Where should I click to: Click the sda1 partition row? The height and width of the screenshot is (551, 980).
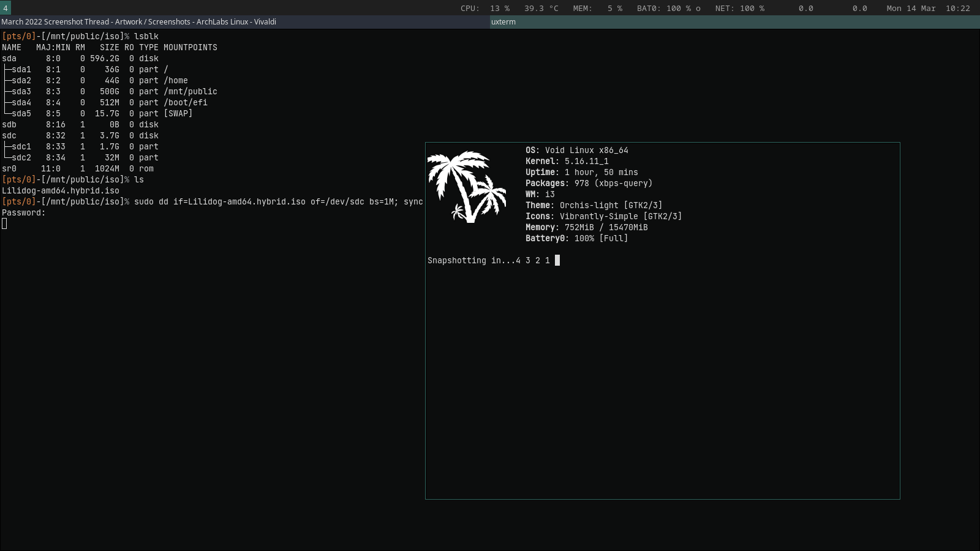(x=85, y=69)
